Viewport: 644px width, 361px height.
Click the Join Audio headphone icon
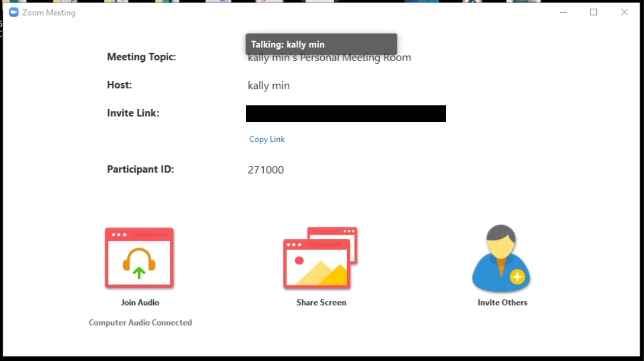[139, 258]
